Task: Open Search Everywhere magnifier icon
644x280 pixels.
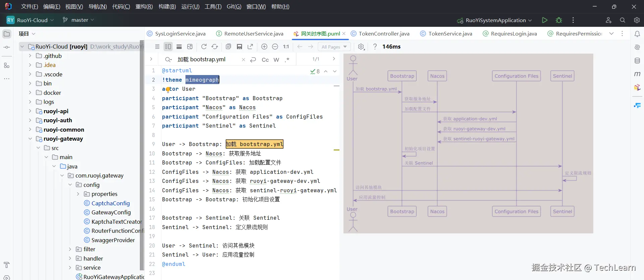Action: click(x=623, y=20)
